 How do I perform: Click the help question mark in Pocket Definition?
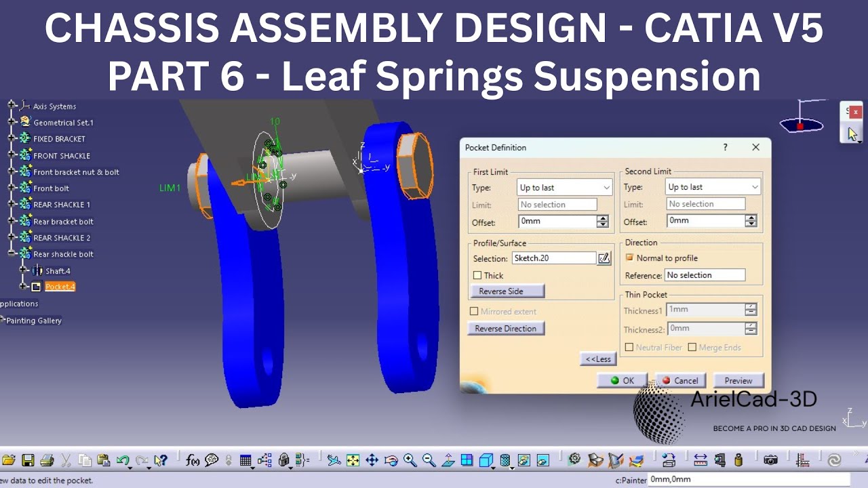[x=725, y=147]
